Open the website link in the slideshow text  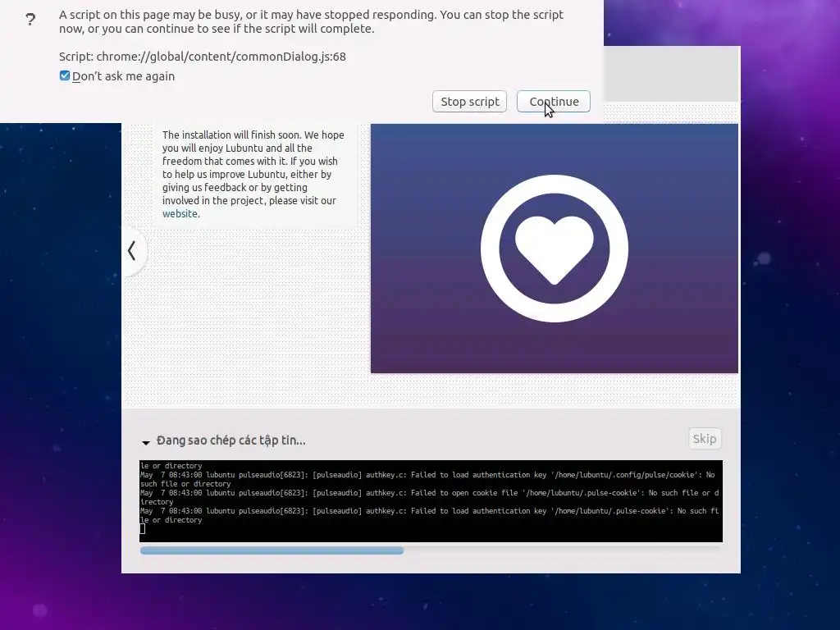point(180,213)
